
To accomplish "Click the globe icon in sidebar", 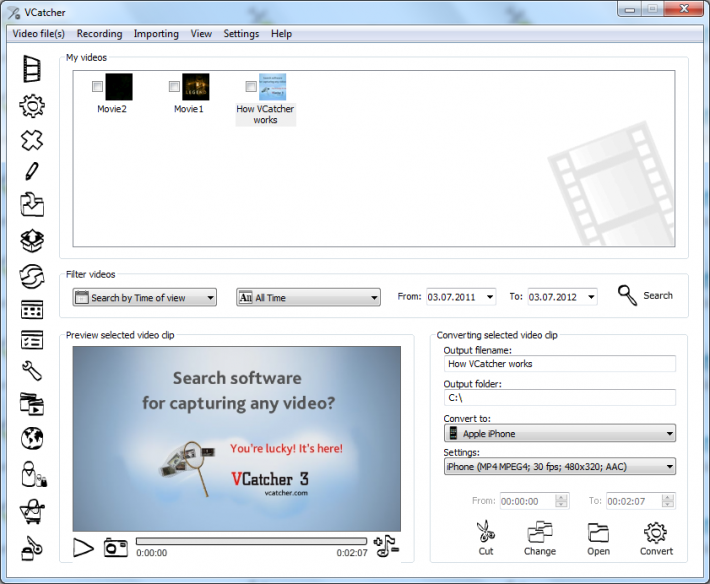I will pyautogui.click(x=32, y=438).
